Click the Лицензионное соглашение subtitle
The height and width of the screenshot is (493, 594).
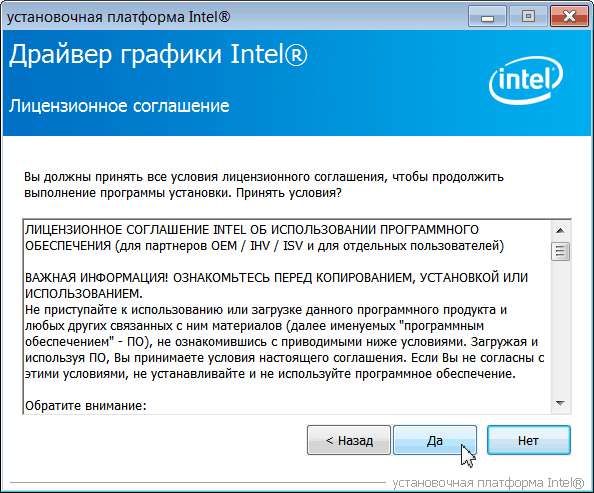(x=119, y=106)
